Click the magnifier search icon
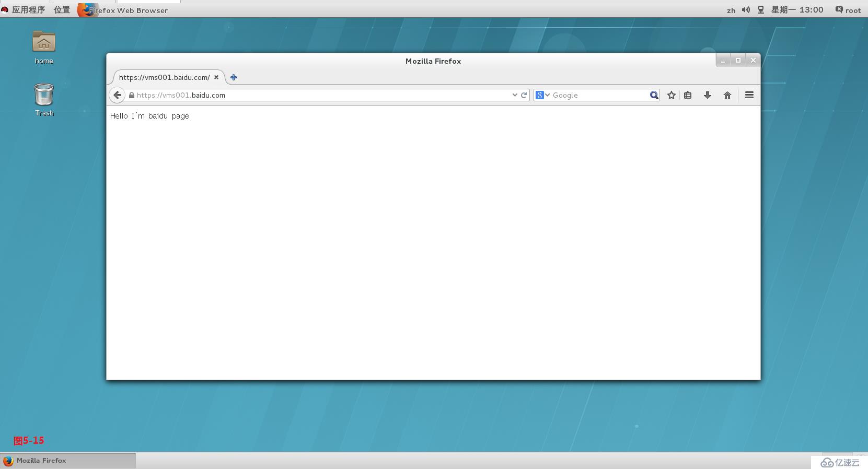The height and width of the screenshot is (469, 868). coord(654,95)
